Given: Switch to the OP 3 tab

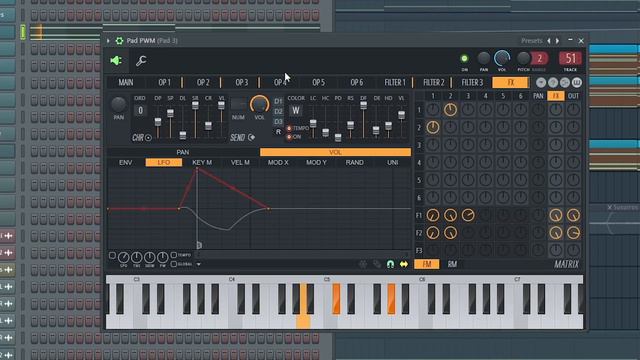Looking at the screenshot, I should click(x=242, y=82).
